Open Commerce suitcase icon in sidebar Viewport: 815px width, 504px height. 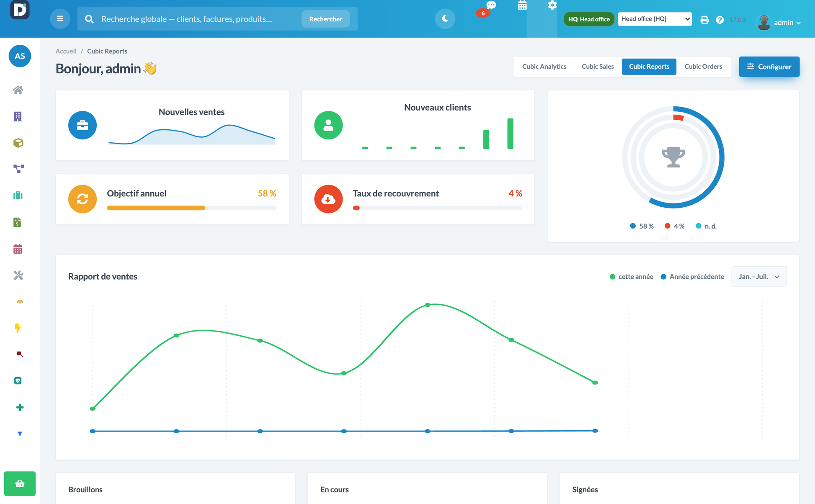point(18,195)
